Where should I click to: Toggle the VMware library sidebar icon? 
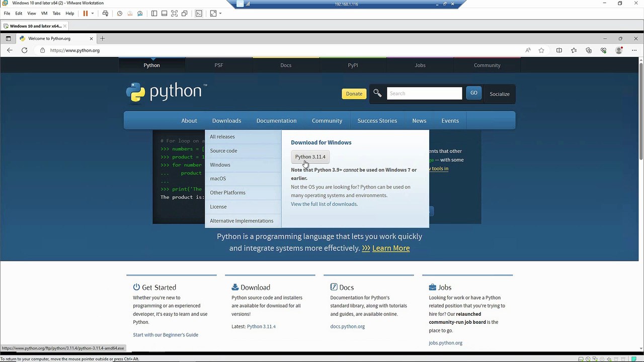tap(154, 14)
